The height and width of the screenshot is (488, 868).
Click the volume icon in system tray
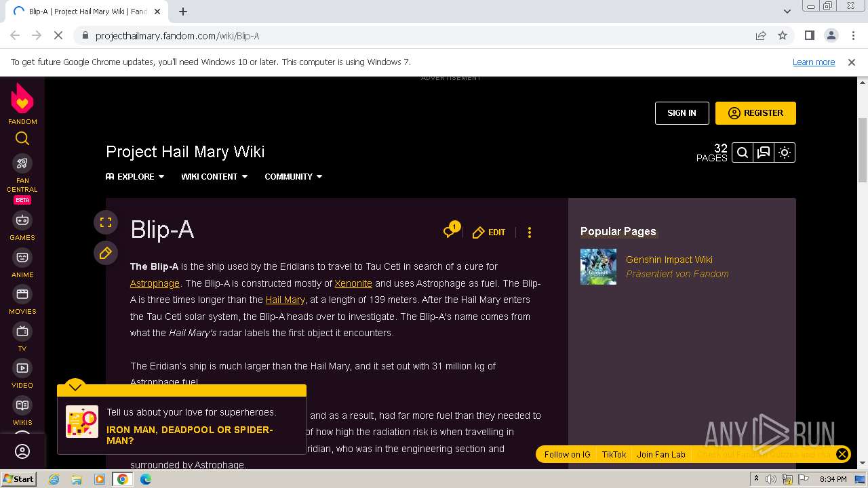pyautogui.click(x=771, y=479)
